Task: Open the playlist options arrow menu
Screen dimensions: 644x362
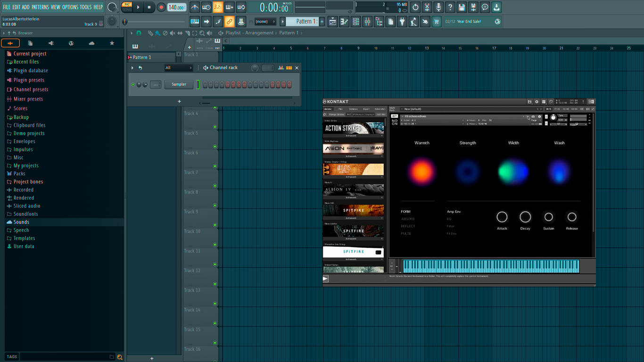Action: pyautogui.click(x=132, y=33)
